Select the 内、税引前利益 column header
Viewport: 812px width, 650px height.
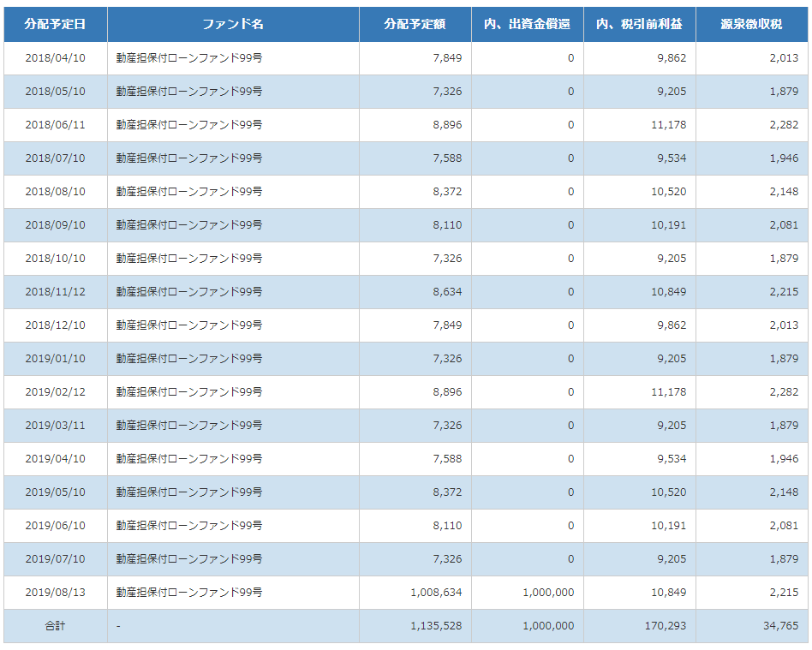639,24
